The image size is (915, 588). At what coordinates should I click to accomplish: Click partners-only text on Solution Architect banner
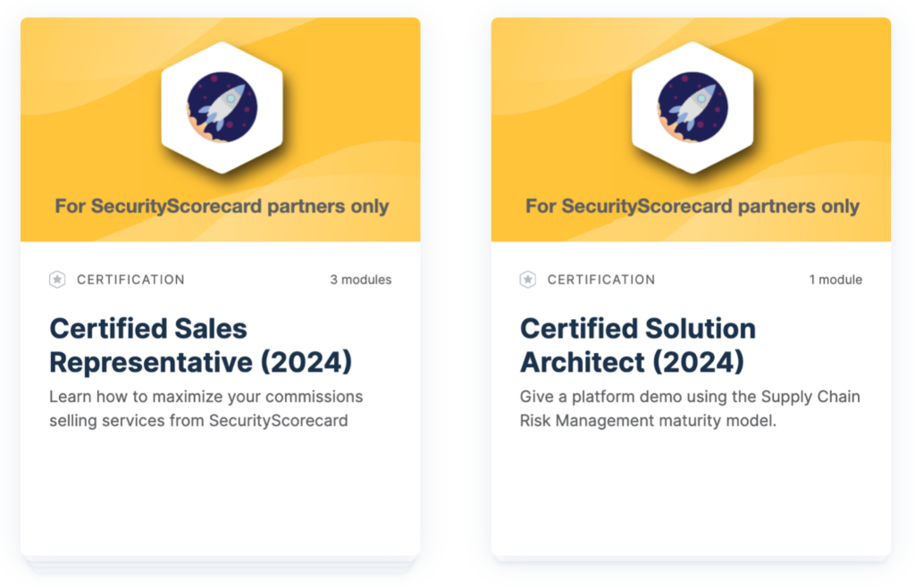point(693,206)
